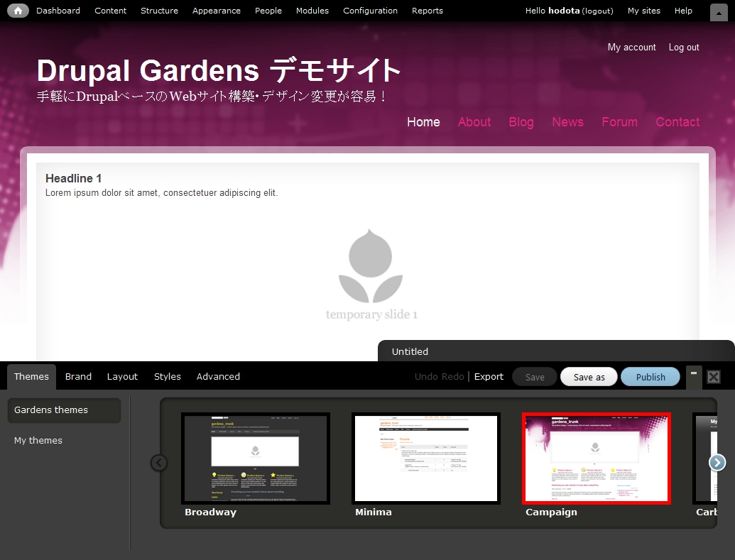
Task: Open the Appearance admin menu
Action: (216, 11)
